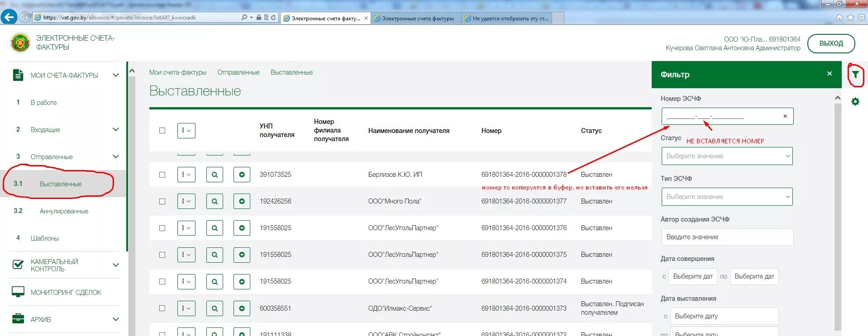This screenshot has height=336, width=868.
Task: Expand the Камеральный контроль section chevron
Action: [x=116, y=265]
